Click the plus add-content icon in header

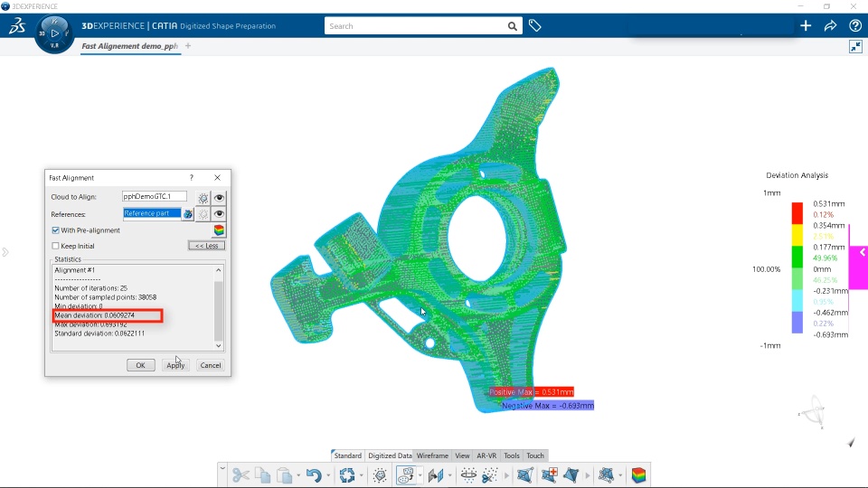806,25
